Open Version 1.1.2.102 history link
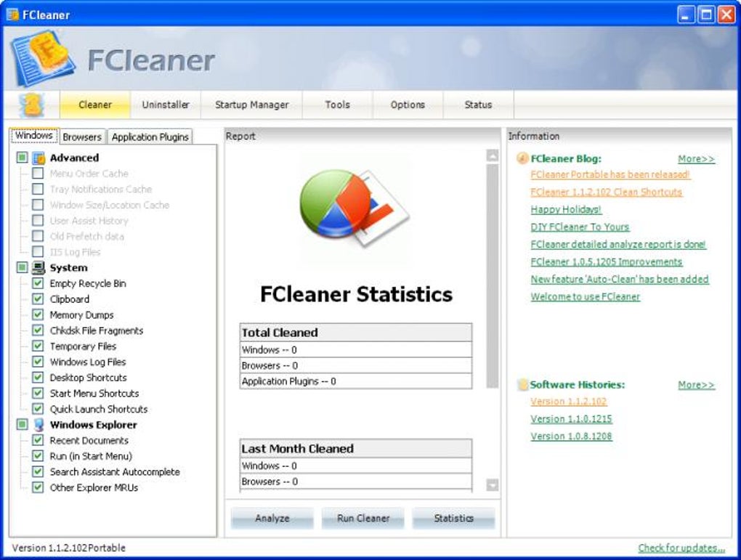 [x=569, y=401]
